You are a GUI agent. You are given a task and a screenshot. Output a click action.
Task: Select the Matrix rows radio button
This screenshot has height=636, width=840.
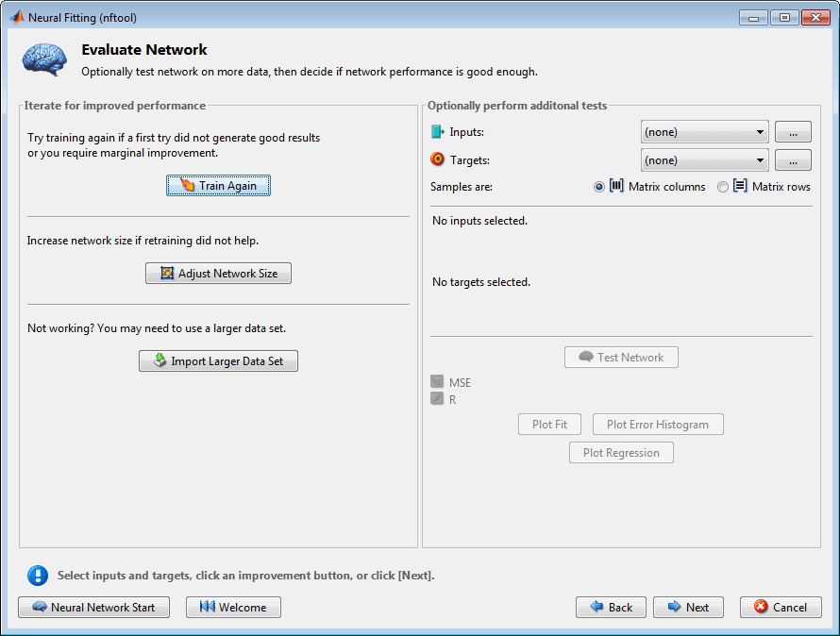tap(723, 187)
